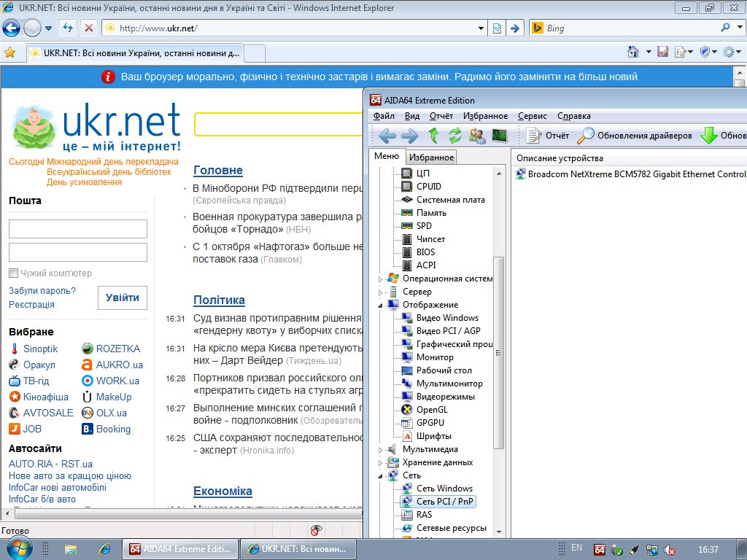The width and height of the screenshot is (747, 560).
Task: Open the Сервис menu in AIDA64
Action: (x=532, y=116)
